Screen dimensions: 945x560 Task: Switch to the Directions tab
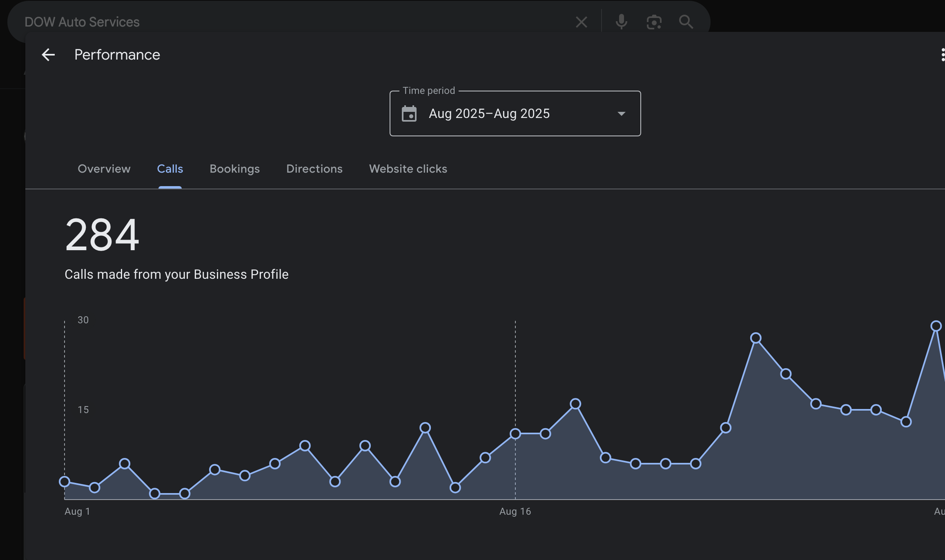click(x=314, y=169)
